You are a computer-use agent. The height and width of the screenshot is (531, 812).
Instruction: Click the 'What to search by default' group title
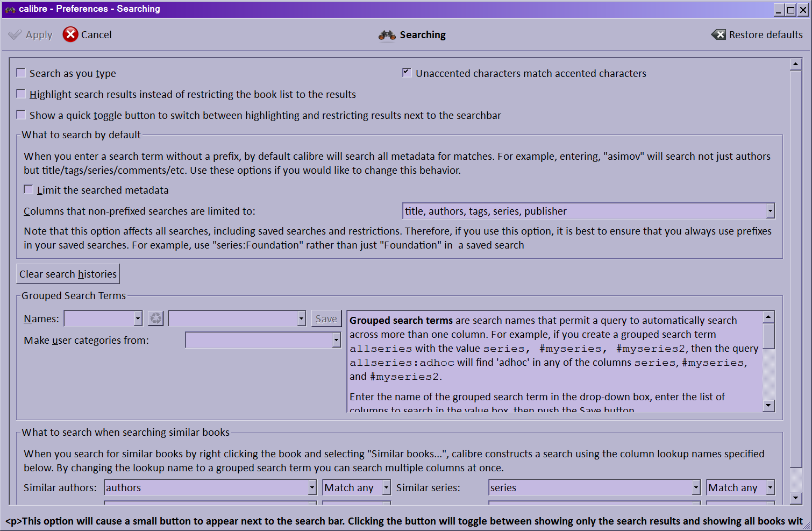tap(81, 134)
